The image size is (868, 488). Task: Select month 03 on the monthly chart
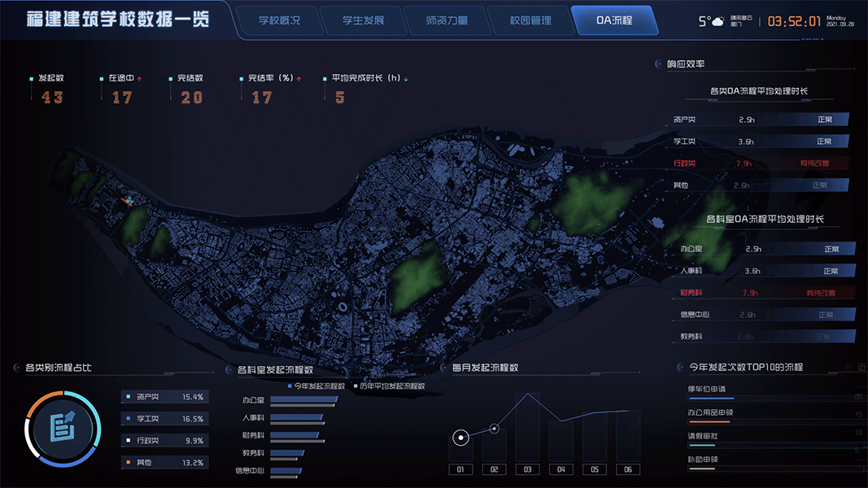pyautogui.click(x=528, y=470)
